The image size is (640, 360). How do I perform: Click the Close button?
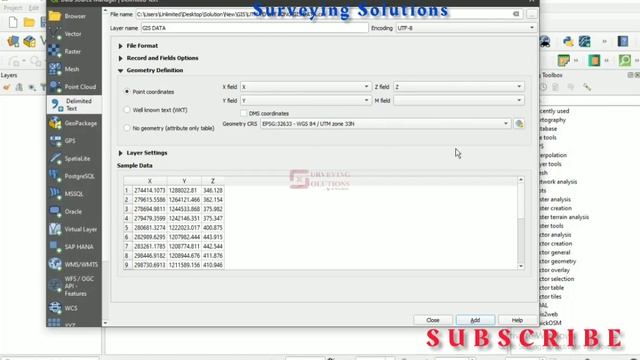[433, 320]
